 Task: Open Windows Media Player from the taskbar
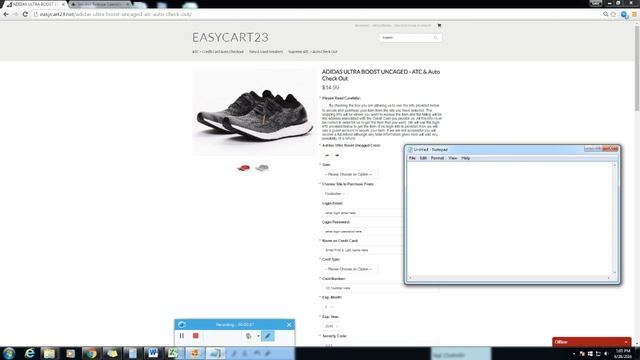click(70, 353)
